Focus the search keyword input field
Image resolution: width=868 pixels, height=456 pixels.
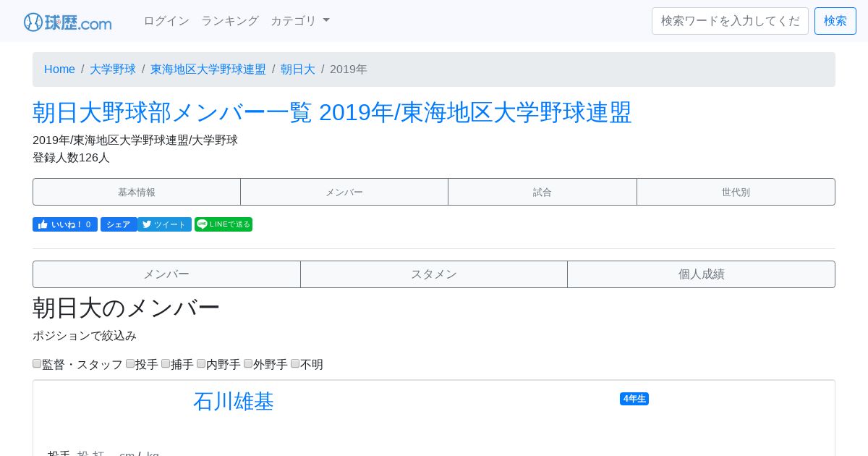[x=730, y=21]
